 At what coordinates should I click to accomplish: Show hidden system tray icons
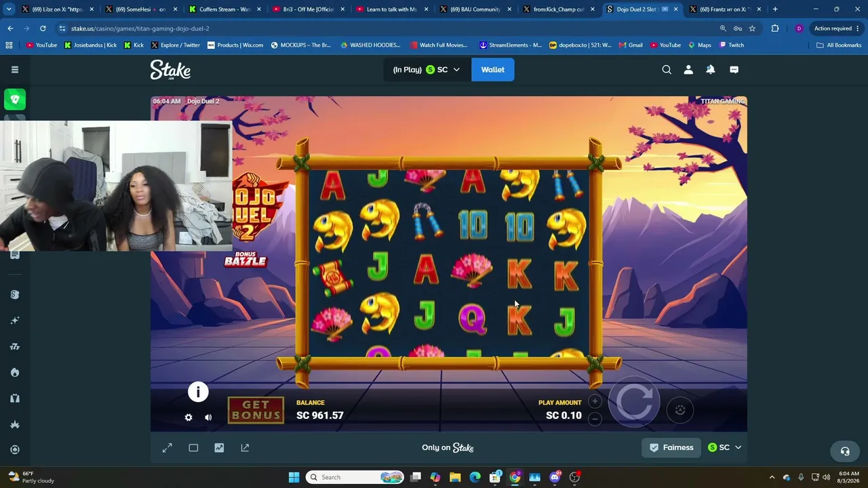tap(772, 477)
